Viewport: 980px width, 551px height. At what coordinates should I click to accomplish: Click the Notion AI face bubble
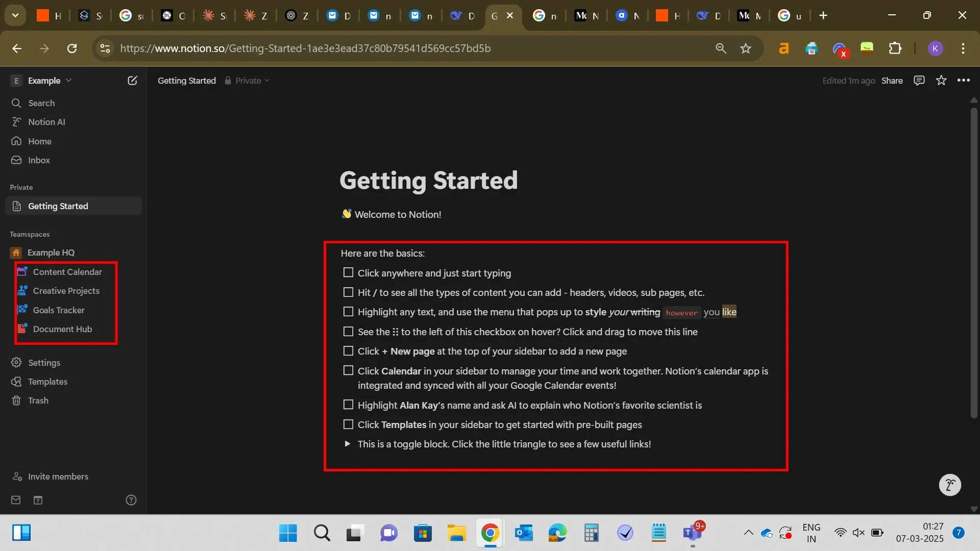point(949,485)
